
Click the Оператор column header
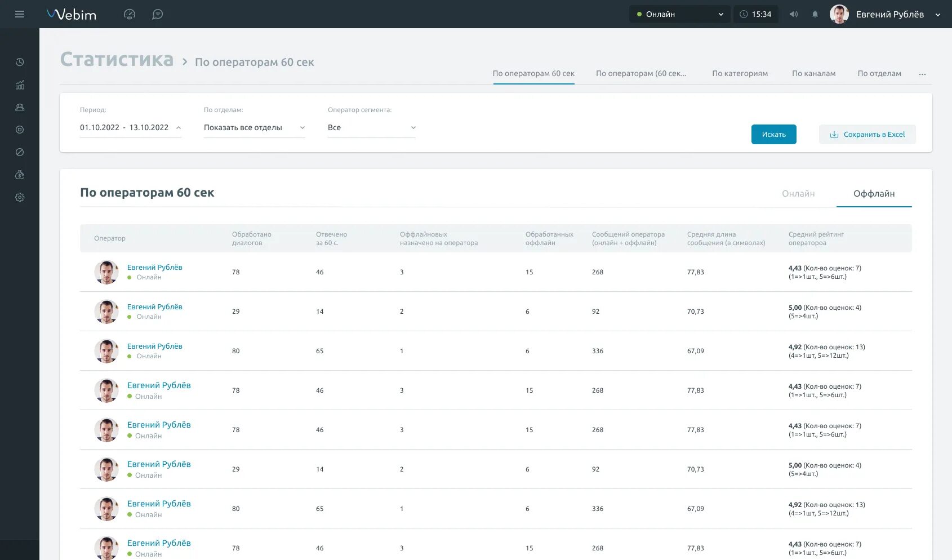[x=110, y=238]
